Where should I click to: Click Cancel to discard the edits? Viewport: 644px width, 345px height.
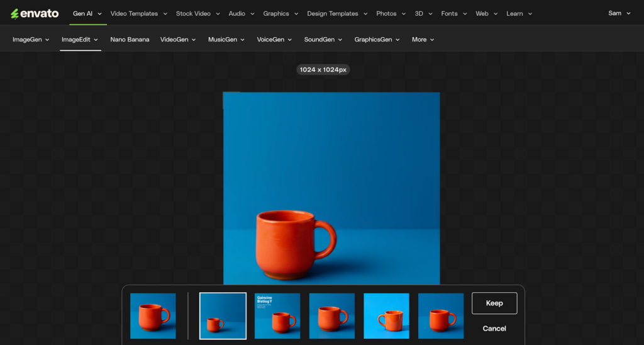click(x=494, y=328)
